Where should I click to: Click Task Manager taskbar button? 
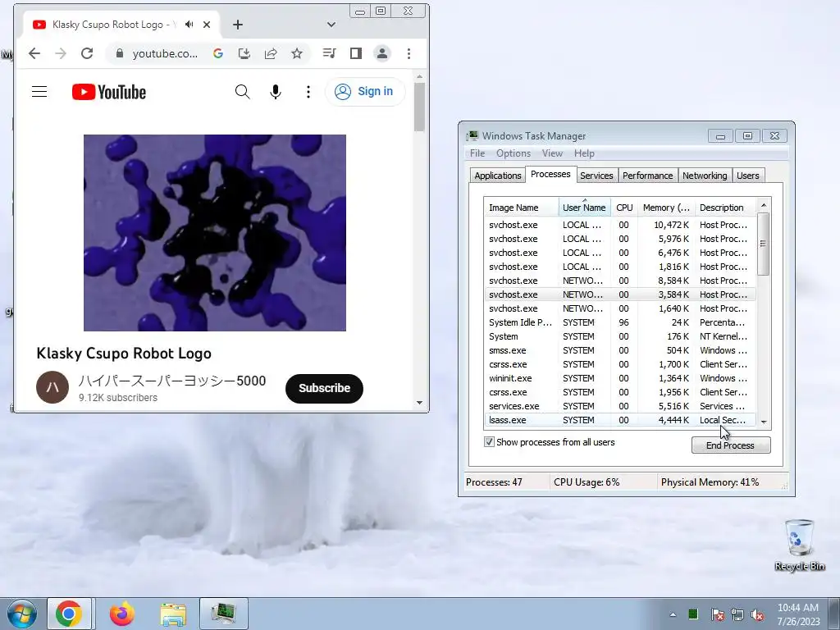(224, 614)
